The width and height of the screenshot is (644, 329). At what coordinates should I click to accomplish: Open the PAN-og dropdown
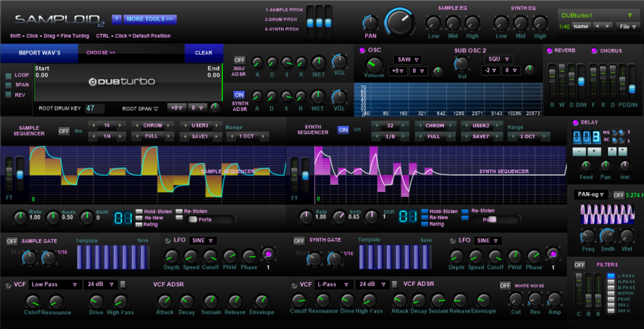592,195
